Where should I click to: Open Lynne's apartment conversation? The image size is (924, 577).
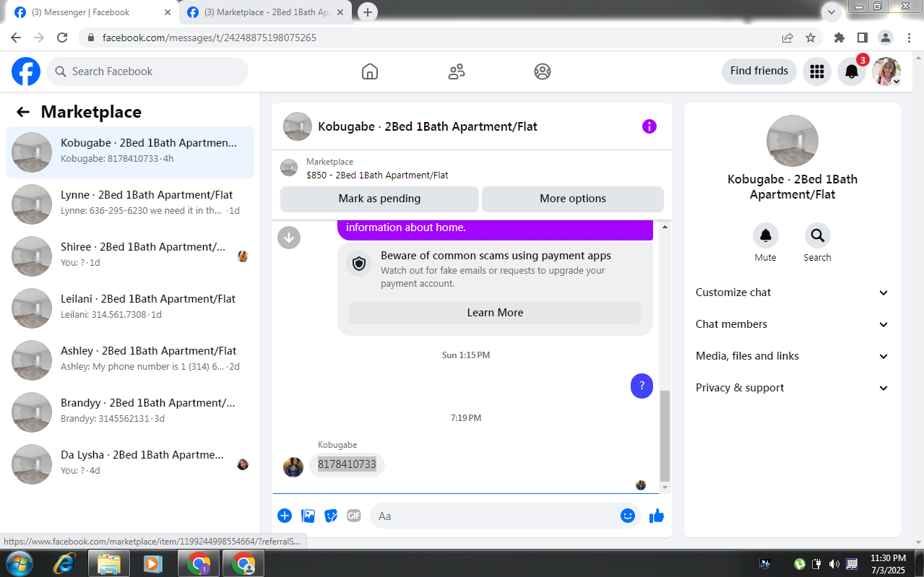[x=130, y=204]
